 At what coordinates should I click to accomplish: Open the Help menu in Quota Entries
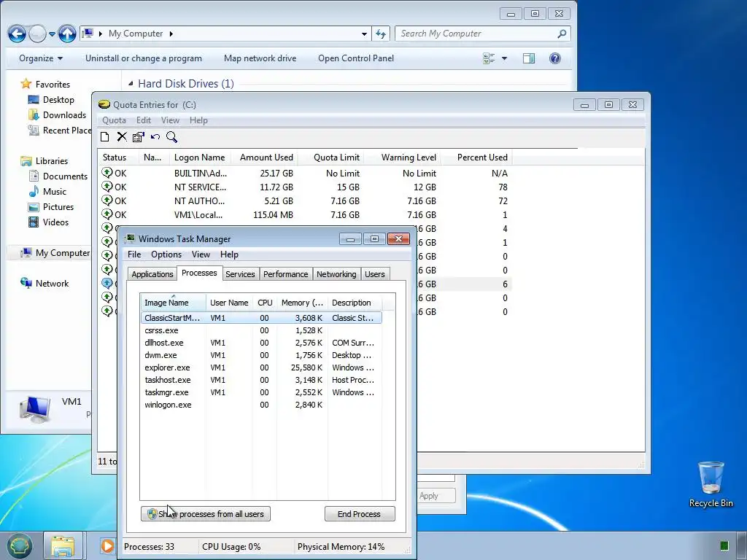198,120
